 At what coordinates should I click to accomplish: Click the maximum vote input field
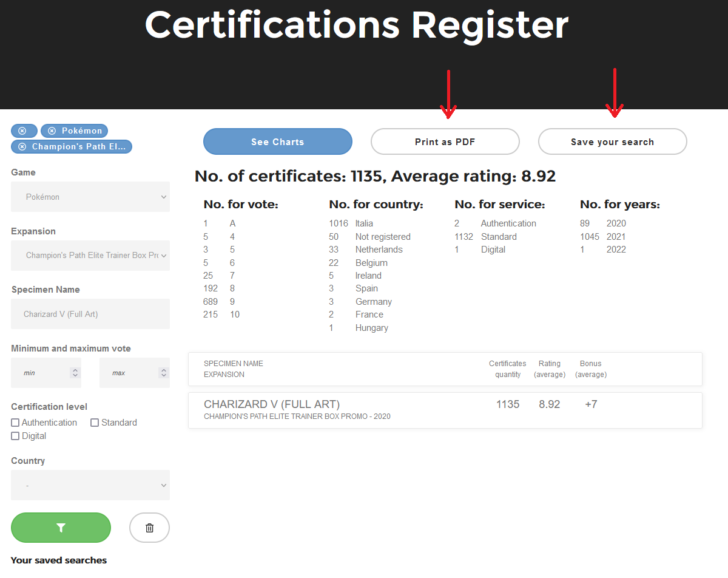pos(135,373)
